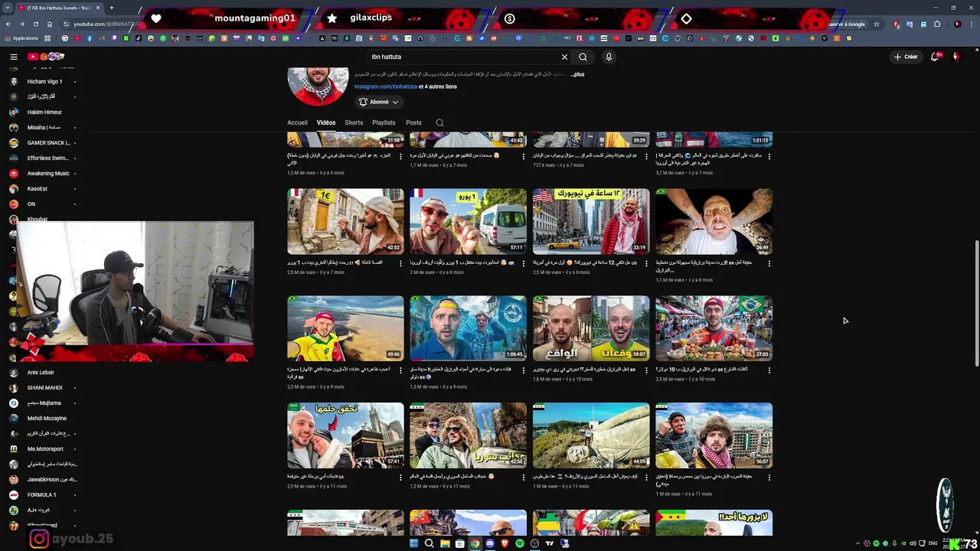This screenshot has width=980, height=551.
Task: Open the Playlists tab
Action: [x=384, y=122]
